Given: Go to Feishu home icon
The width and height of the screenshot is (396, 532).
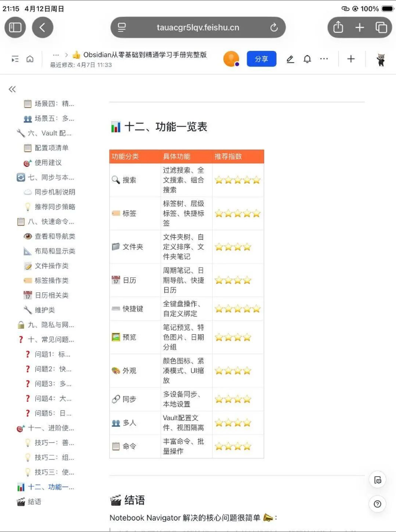Looking at the screenshot, I should pos(30,59).
